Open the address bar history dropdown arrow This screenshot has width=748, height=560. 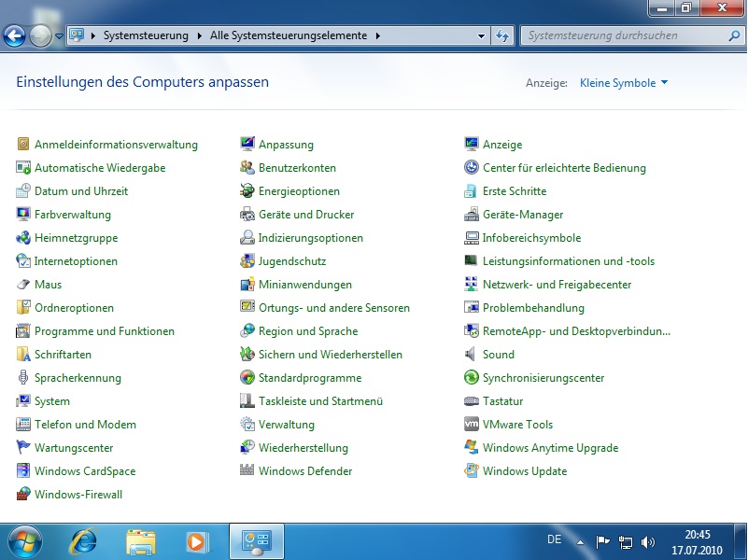click(482, 35)
